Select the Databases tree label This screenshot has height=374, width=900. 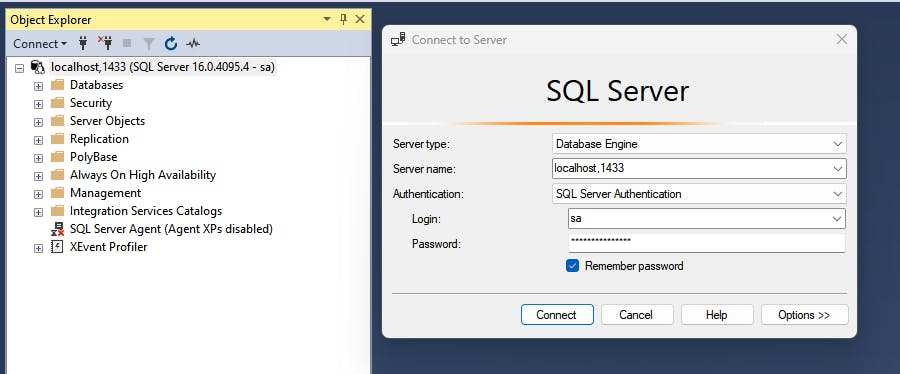coord(96,85)
